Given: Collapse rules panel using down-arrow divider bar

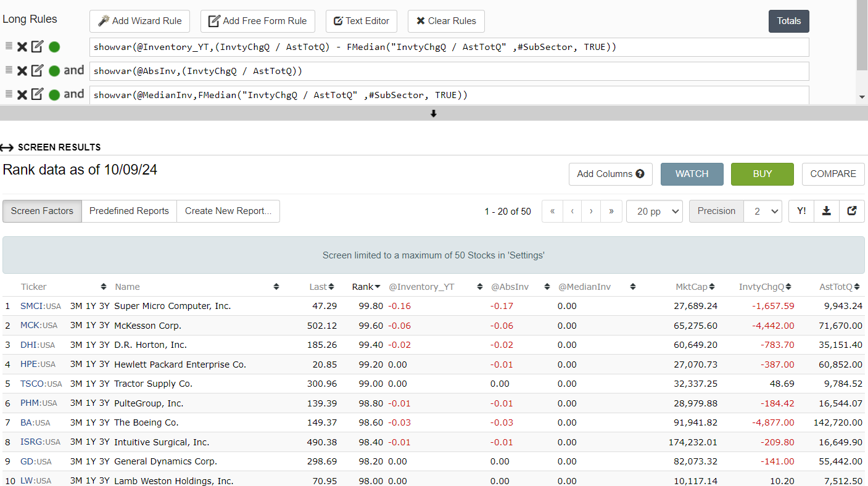Looking at the screenshot, I should click(x=434, y=113).
